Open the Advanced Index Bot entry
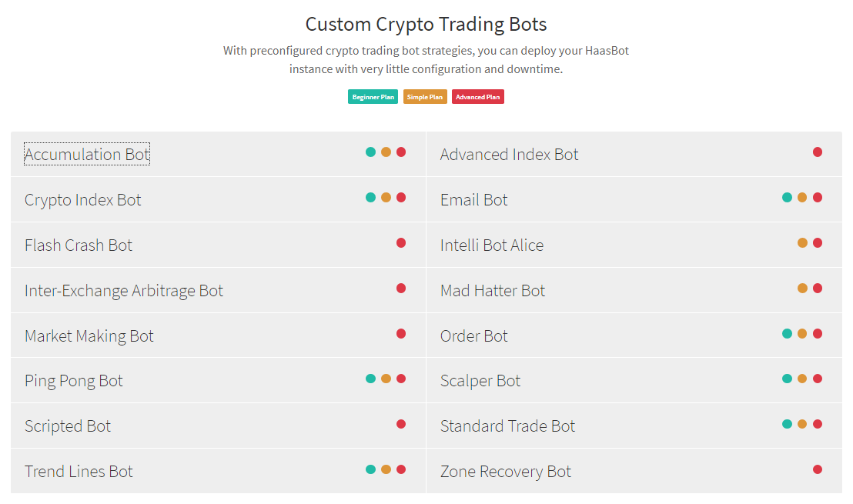This screenshot has width=853, height=504. click(x=509, y=155)
